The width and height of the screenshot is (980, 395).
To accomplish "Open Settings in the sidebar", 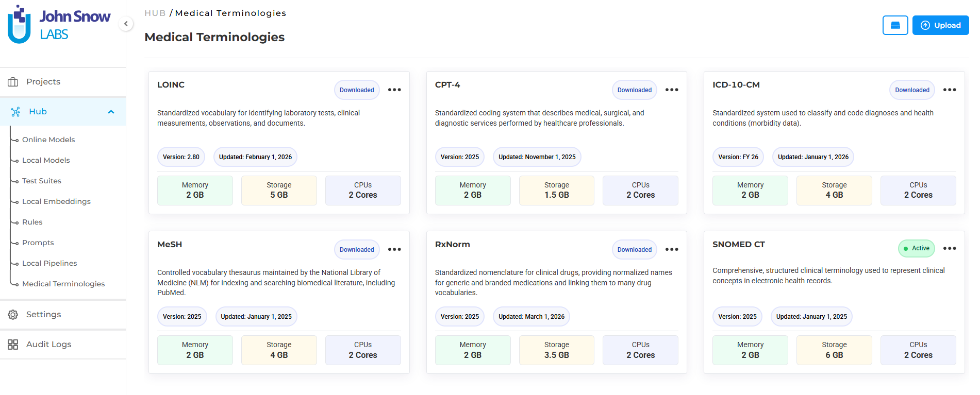I will (43, 315).
